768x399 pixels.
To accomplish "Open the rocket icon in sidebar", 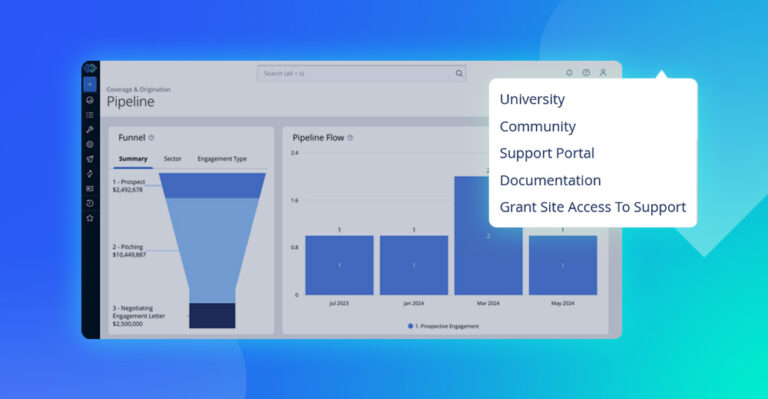I will (90, 159).
